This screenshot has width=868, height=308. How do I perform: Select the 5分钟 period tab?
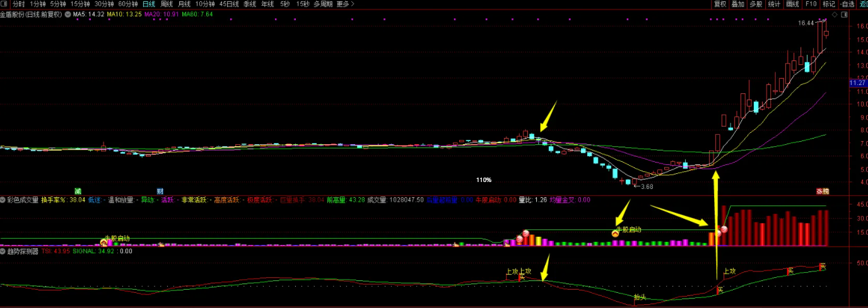tap(58, 4)
